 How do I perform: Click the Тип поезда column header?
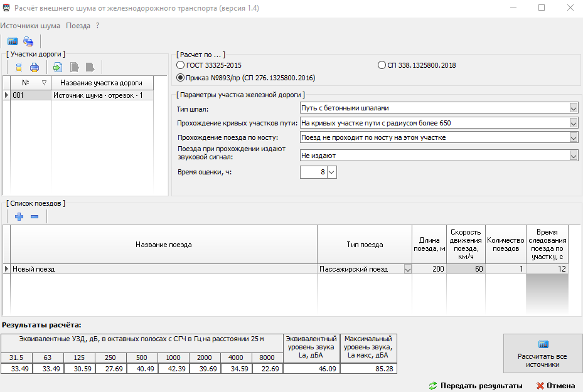click(365, 245)
